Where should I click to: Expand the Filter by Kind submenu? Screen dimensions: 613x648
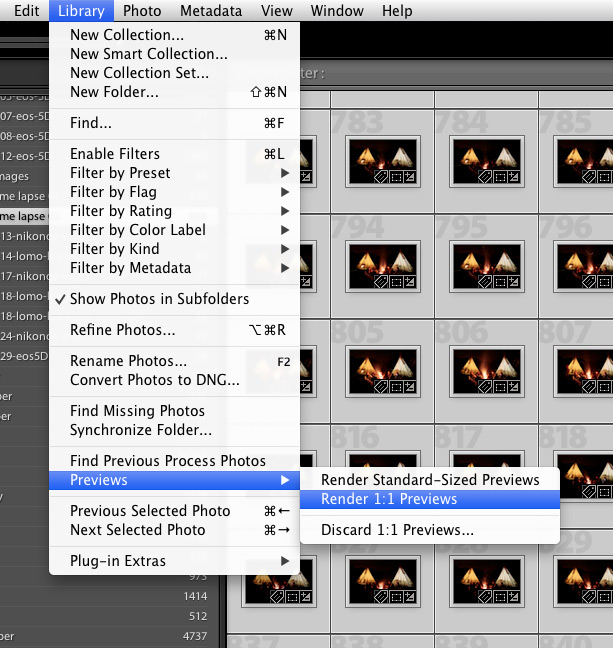pos(174,249)
